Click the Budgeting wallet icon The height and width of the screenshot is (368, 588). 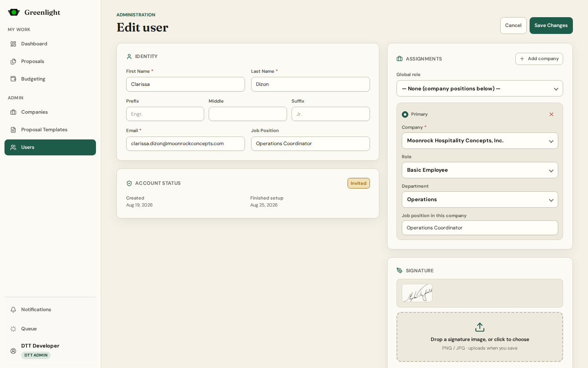pos(13,79)
